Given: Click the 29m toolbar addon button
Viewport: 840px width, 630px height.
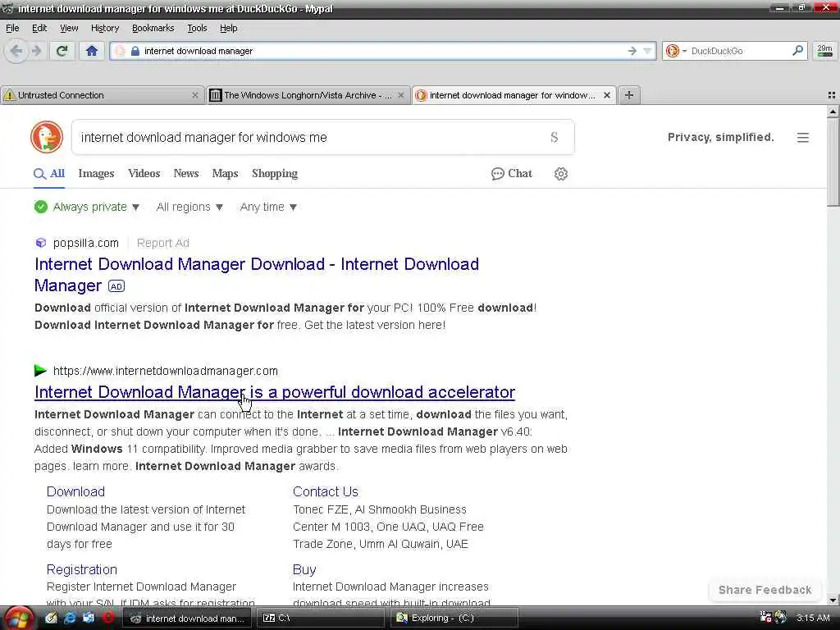Looking at the screenshot, I should (825, 51).
